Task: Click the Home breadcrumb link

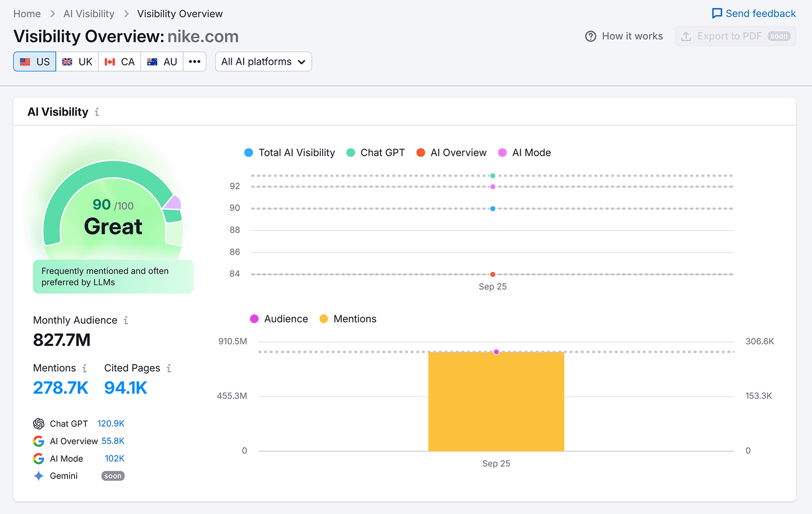Action: click(x=27, y=14)
